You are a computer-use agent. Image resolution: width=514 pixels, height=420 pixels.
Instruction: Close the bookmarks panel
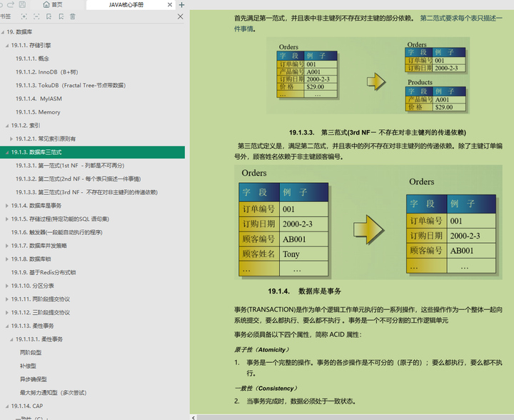pyautogui.click(x=181, y=16)
